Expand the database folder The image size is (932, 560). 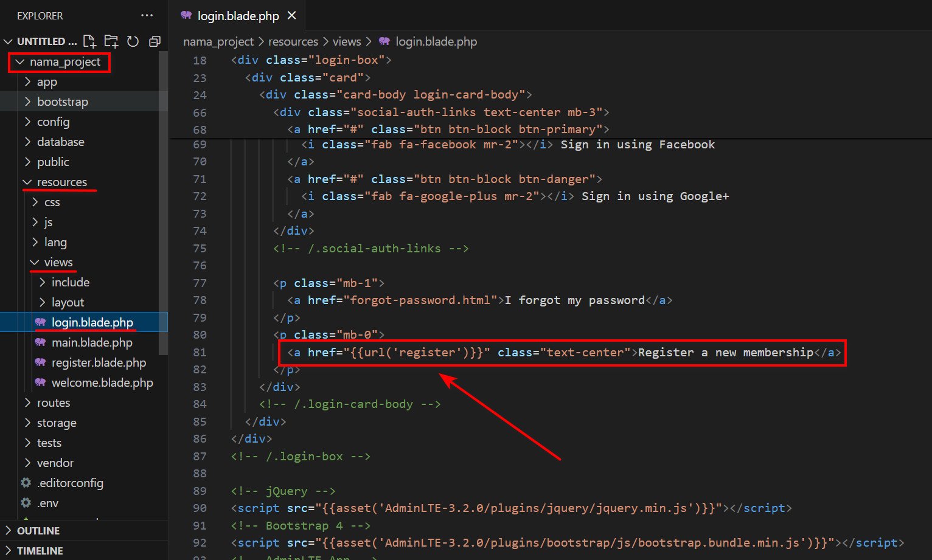click(27, 142)
